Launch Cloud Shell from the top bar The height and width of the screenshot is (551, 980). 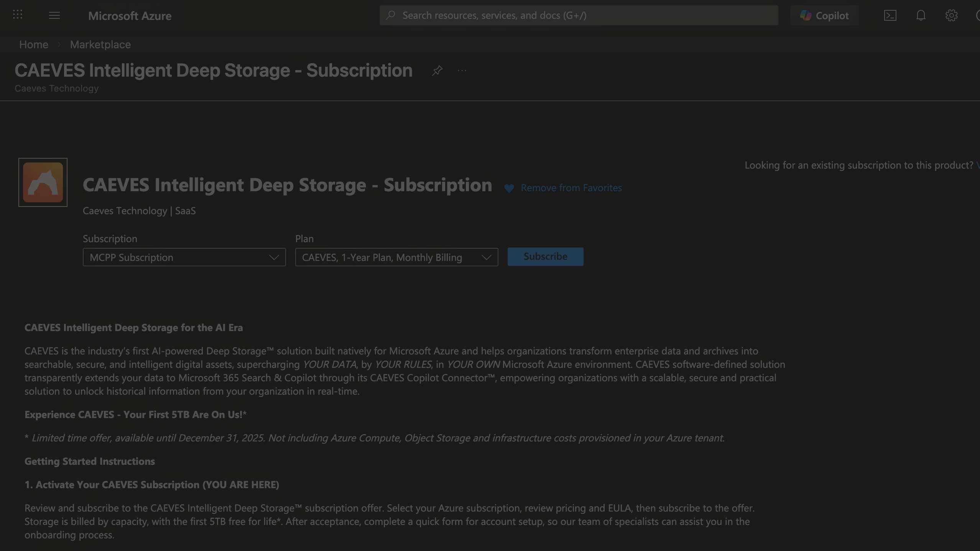click(x=891, y=15)
